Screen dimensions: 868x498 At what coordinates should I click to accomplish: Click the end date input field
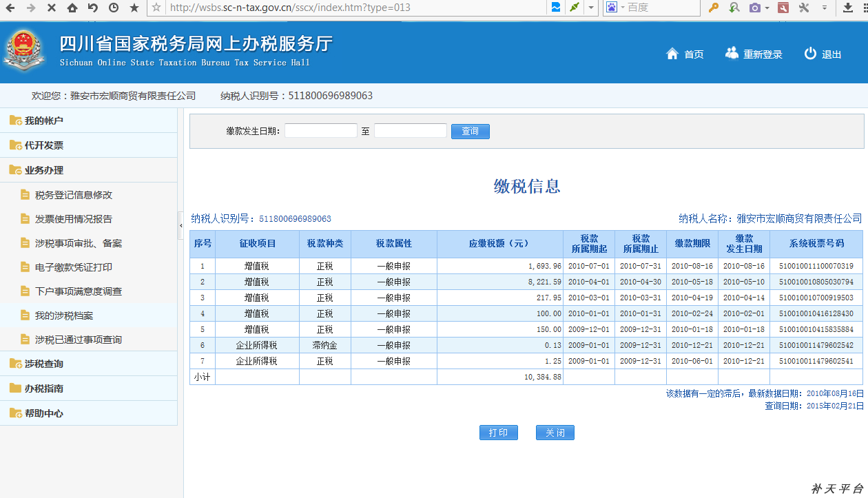410,131
